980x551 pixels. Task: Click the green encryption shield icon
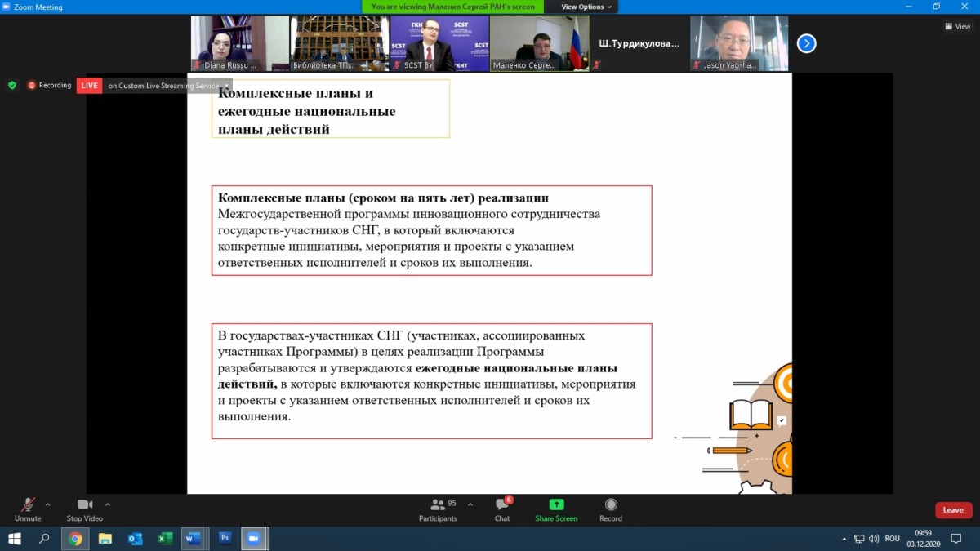point(11,85)
